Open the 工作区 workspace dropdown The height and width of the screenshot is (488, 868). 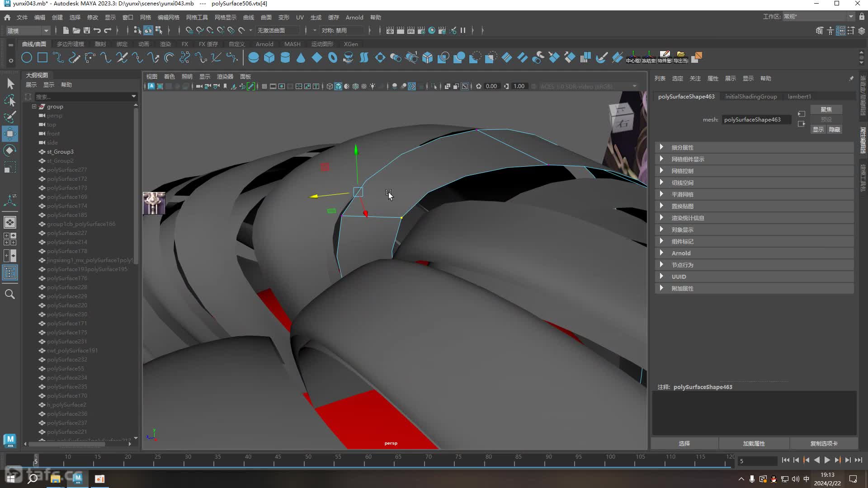(x=818, y=17)
